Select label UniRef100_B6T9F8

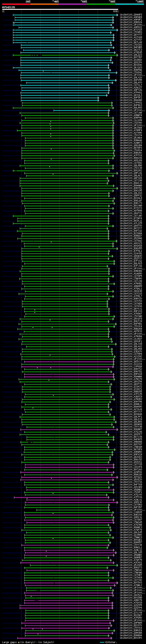point(131,450)
